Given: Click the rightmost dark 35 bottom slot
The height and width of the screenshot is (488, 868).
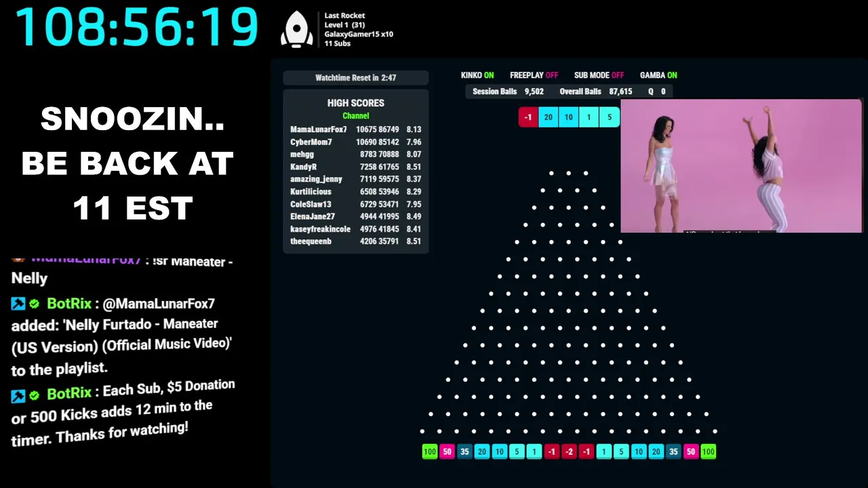Looking at the screenshot, I should (673, 451).
